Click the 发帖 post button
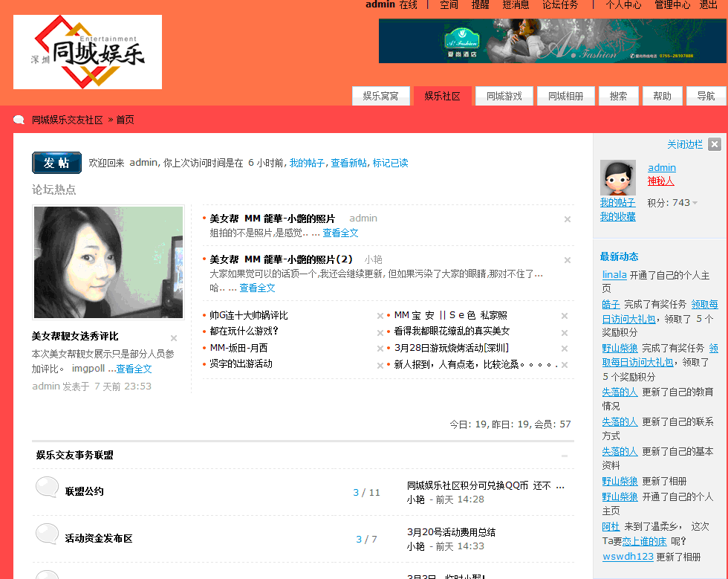Viewport: 728px width, 579px height. [x=56, y=163]
